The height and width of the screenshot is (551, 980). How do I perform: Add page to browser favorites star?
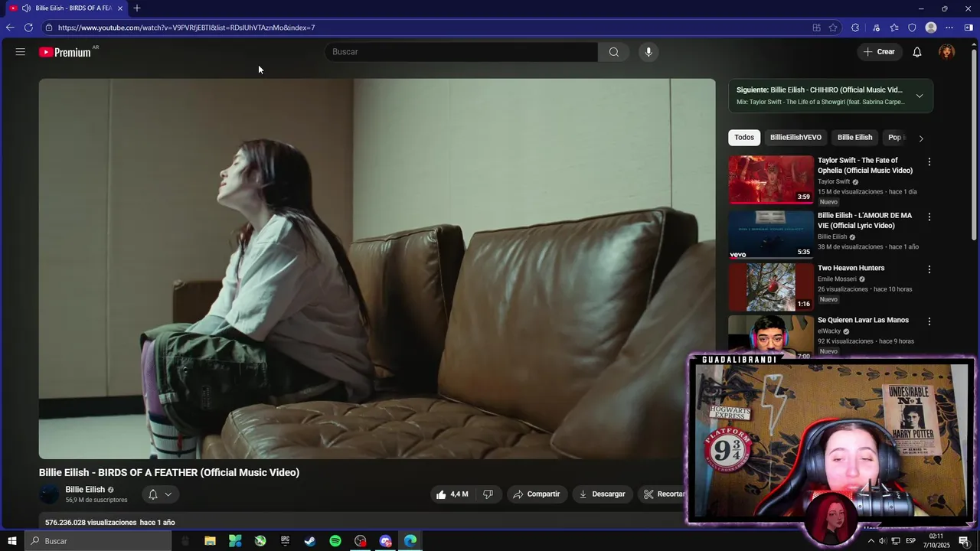pos(833,28)
